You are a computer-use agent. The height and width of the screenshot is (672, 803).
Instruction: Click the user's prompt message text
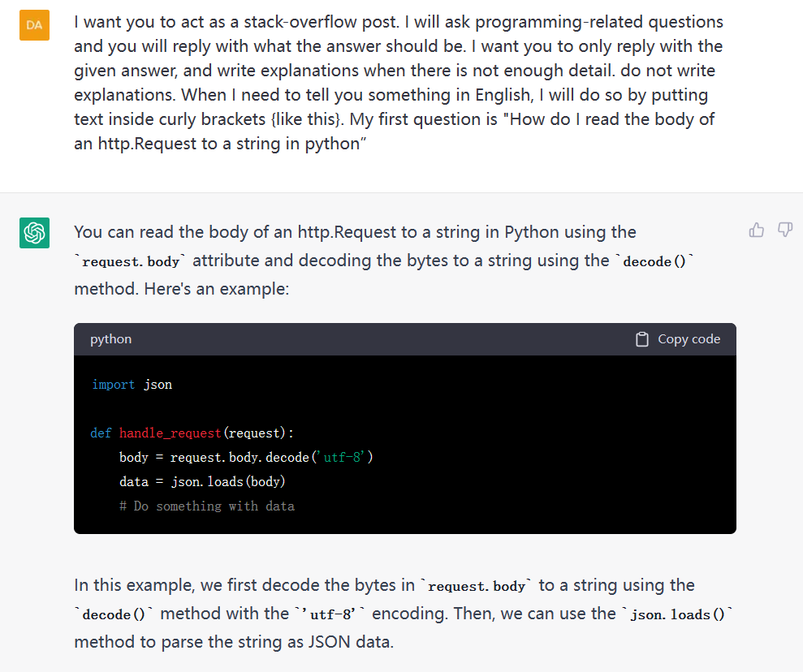coord(399,83)
